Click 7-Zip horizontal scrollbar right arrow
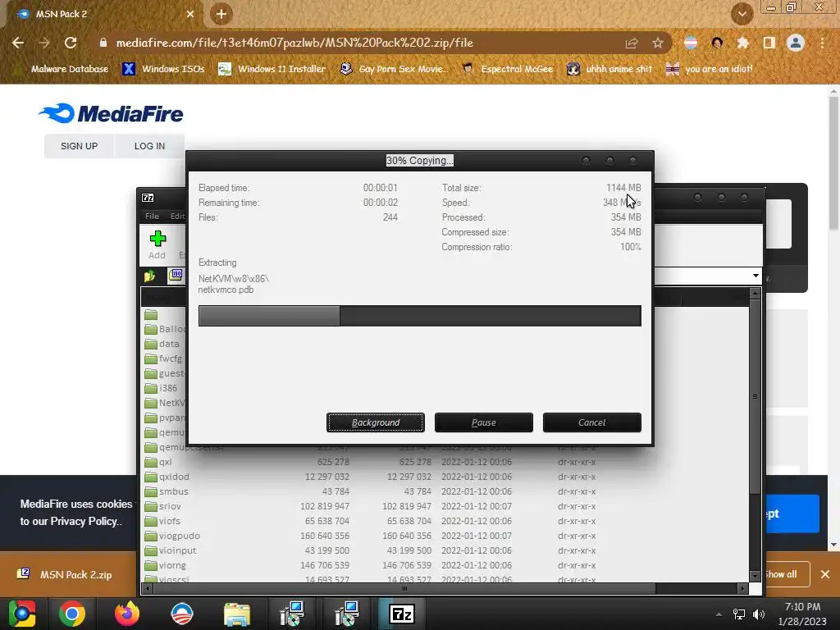 (x=742, y=588)
